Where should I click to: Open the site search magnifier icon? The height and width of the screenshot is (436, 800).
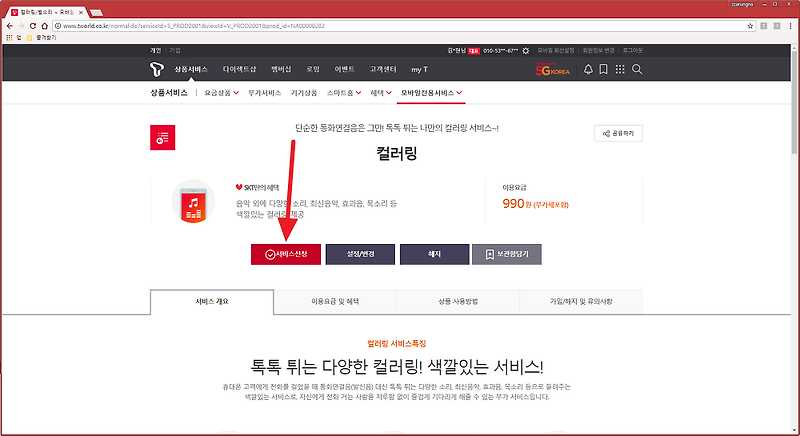(x=637, y=69)
